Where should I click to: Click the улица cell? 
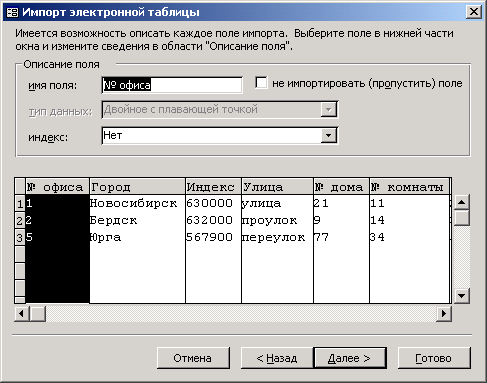277,203
